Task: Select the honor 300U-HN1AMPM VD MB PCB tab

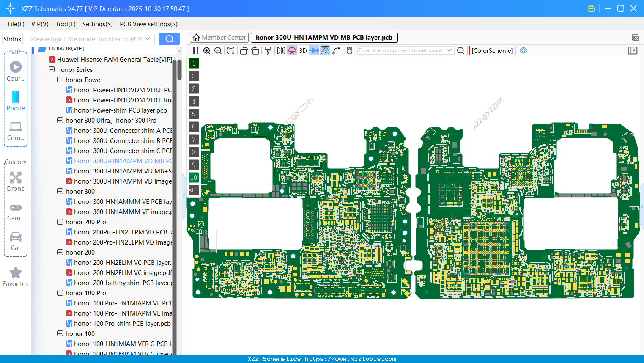Action: (324, 38)
